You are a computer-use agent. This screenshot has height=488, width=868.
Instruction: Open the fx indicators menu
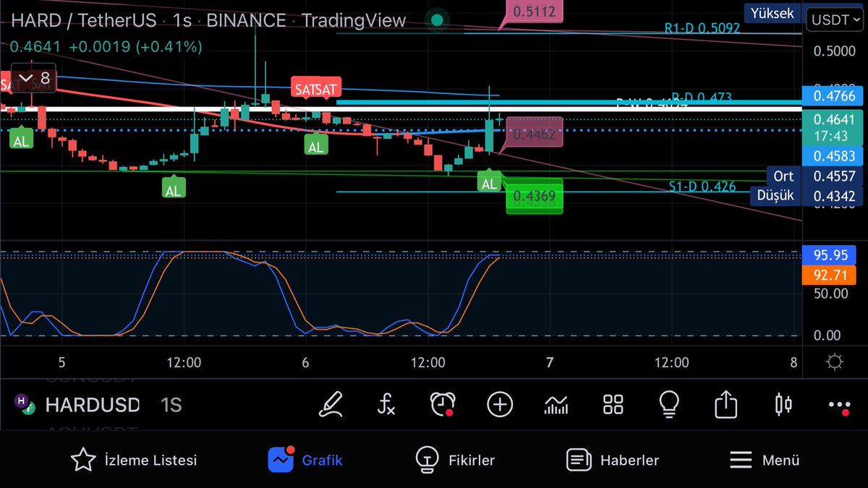386,404
